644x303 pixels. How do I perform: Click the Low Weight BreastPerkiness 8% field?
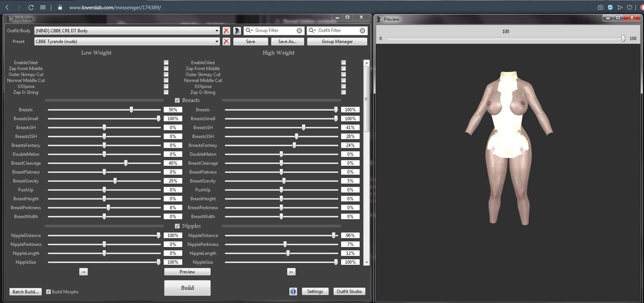tap(173, 208)
